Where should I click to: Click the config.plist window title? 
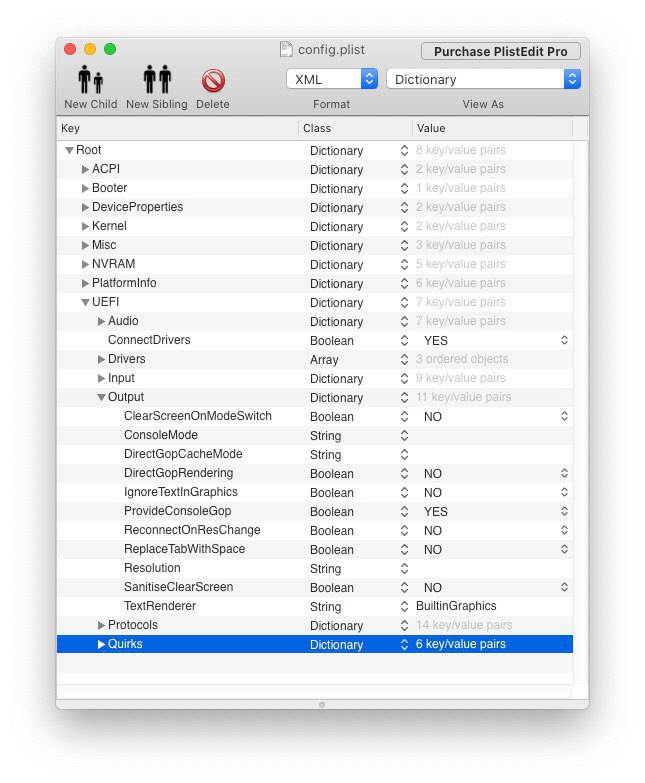pyautogui.click(x=331, y=49)
